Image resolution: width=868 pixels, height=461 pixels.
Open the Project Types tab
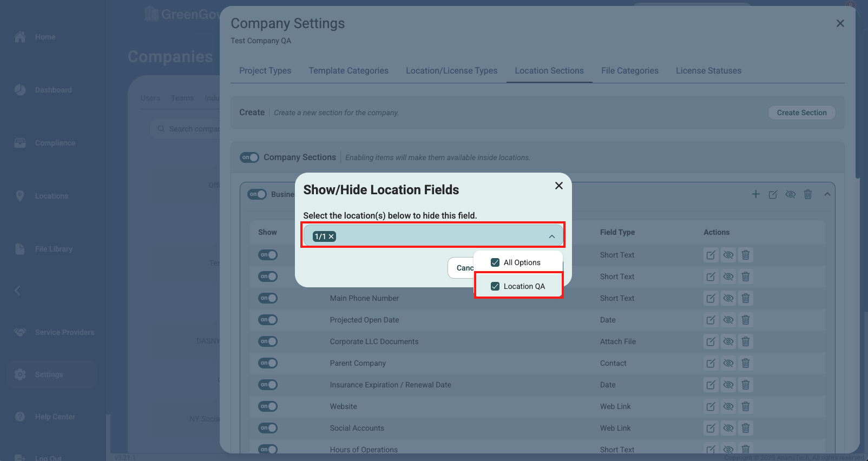265,71
